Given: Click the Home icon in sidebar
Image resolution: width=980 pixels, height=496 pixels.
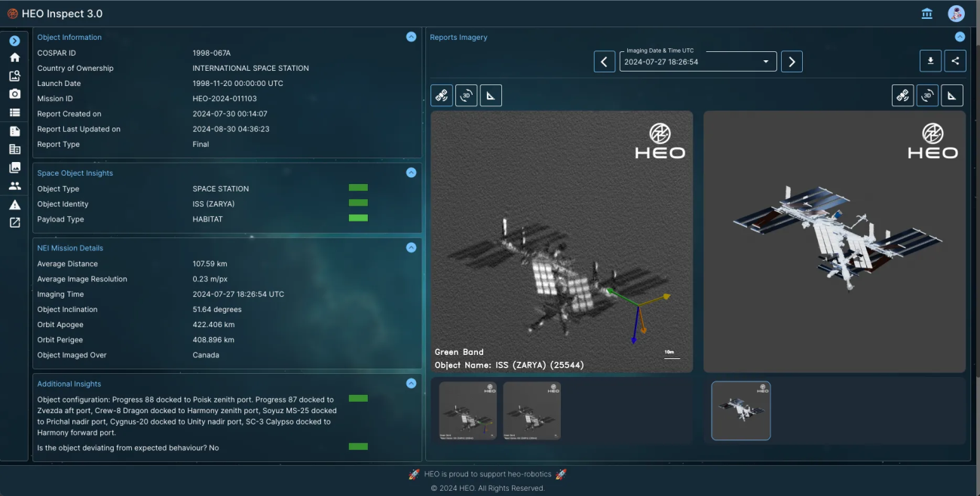Looking at the screenshot, I should [x=14, y=57].
